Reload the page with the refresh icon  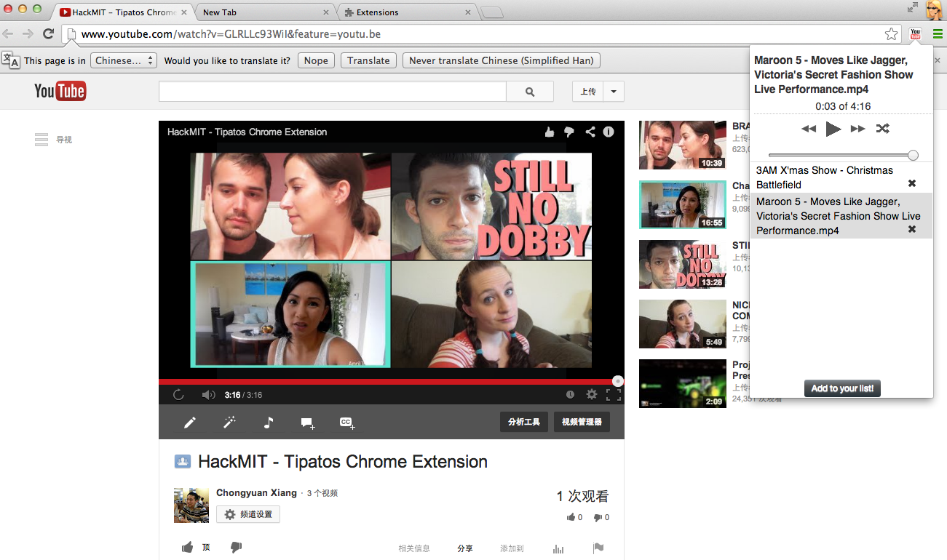(49, 33)
